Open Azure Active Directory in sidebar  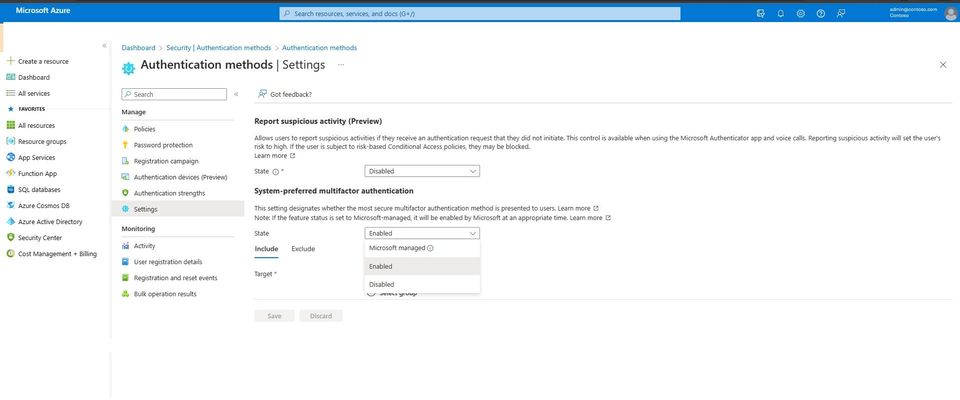click(x=50, y=222)
